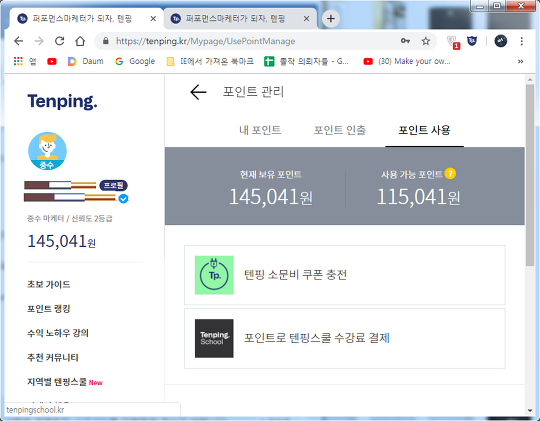Open the Chrome profile avatar
This screenshot has width=540, height=421.
(500, 41)
